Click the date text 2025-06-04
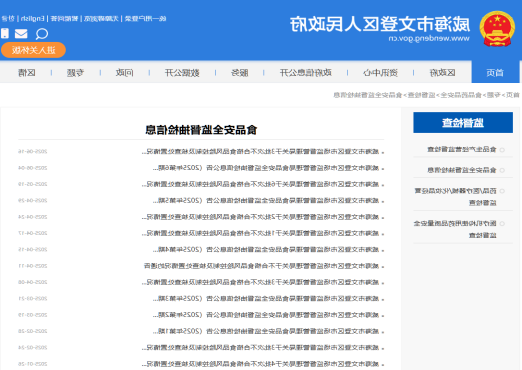 pyautogui.click(x=33, y=168)
